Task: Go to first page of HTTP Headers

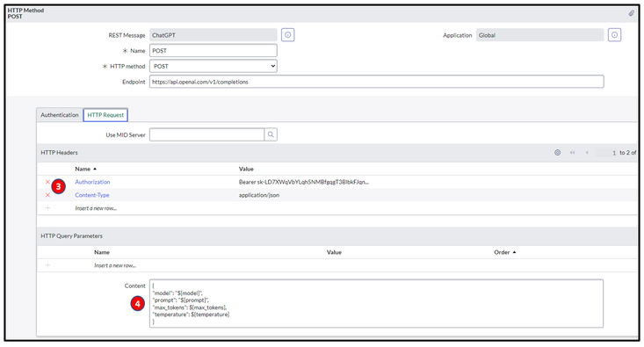Action: coord(572,152)
